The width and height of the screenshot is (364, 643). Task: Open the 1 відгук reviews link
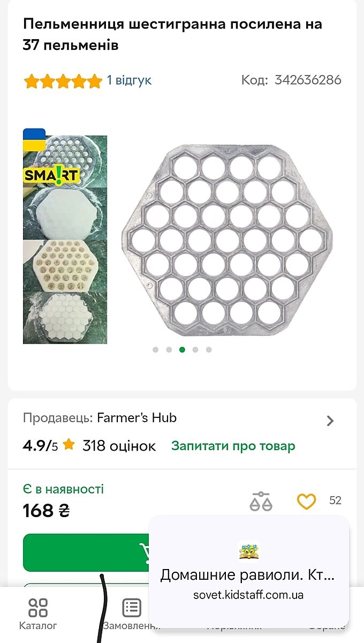coord(129,80)
